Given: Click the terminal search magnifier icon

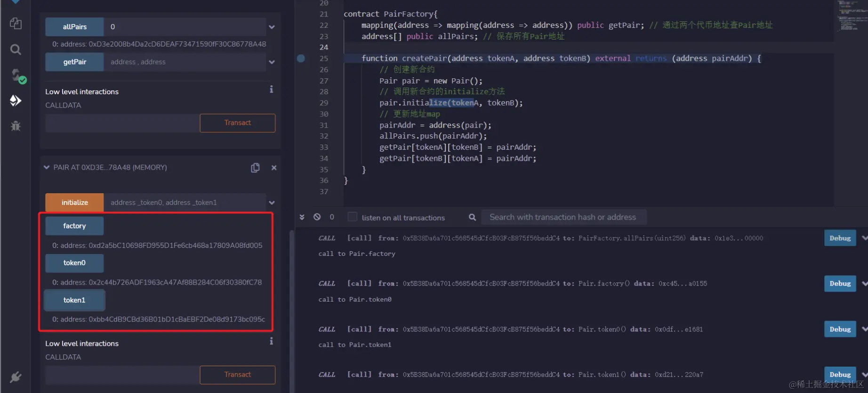Looking at the screenshot, I should coord(472,217).
